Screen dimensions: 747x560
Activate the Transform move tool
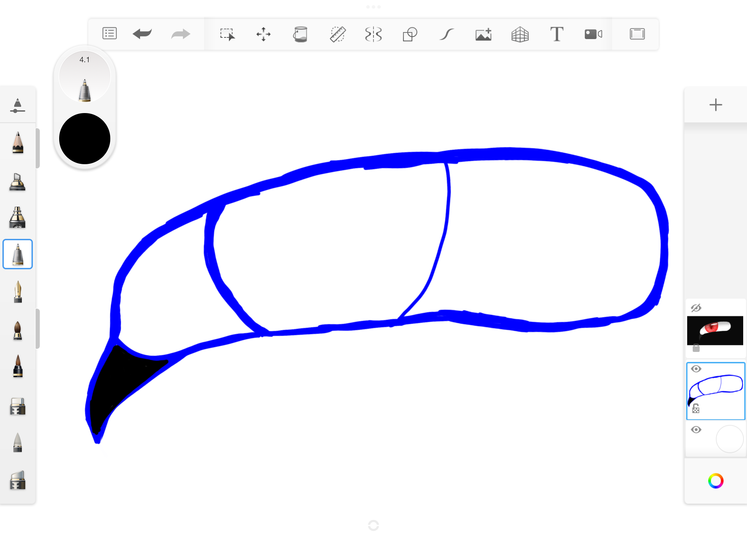pyautogui.click(x=264, y=34)
